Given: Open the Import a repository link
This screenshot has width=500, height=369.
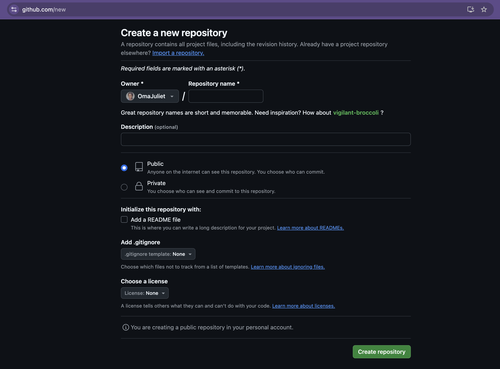Looking at the screenshot, I should tap(178, 53).
